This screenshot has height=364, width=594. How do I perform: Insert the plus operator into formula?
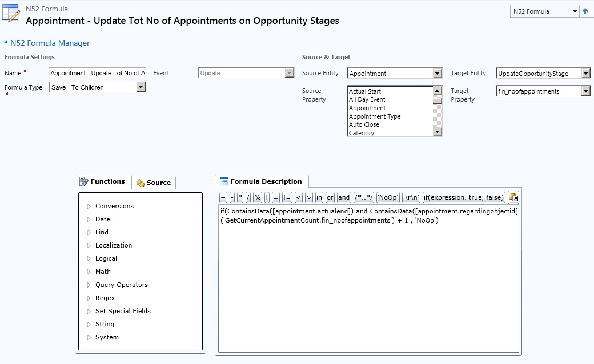coord(223,197)
